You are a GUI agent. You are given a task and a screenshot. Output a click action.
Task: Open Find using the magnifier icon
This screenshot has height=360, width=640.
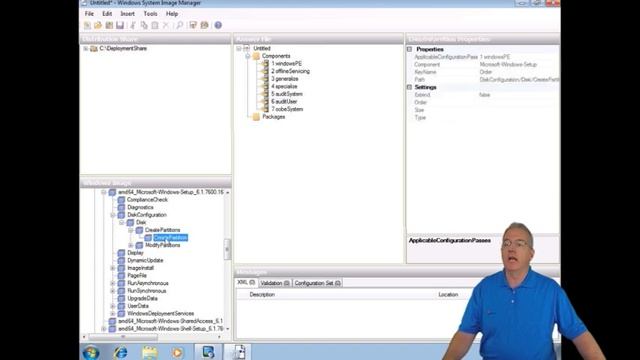(180, 25)
